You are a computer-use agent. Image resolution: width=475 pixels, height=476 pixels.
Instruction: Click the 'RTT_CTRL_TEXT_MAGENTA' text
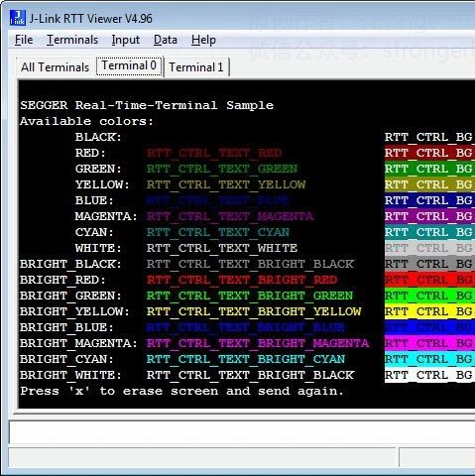pos(230,216)
